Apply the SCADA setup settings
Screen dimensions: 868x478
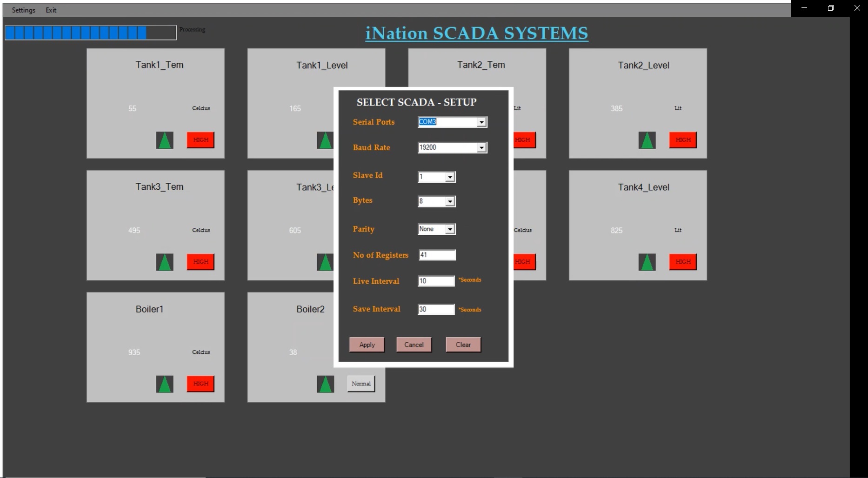367,345
